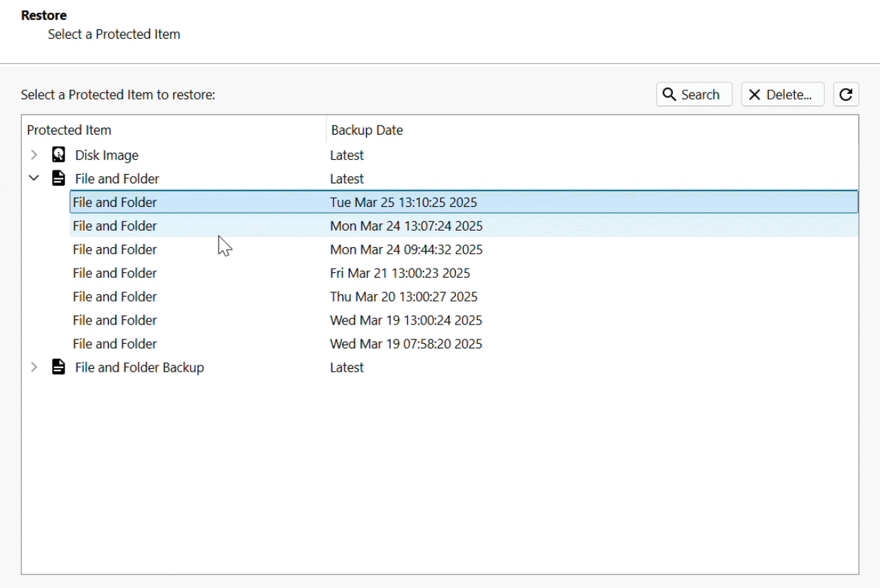
Task: Click the Delete... button
Action: [783, 95]
